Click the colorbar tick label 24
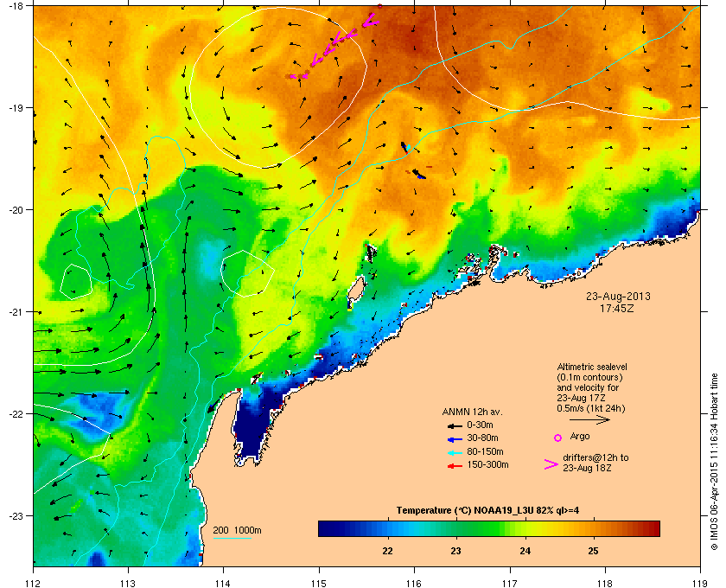Viewport: 726px width, 588px height. [x=525, y=551]
